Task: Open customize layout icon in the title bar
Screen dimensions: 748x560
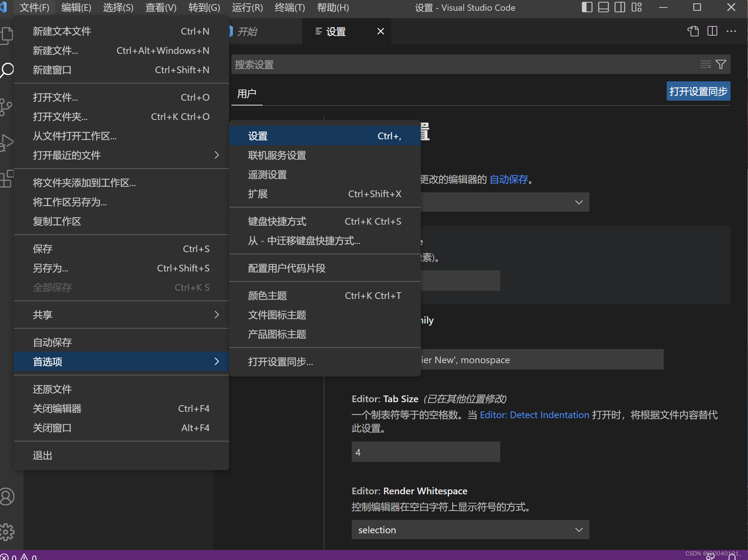Action: [x=636, y=7]
